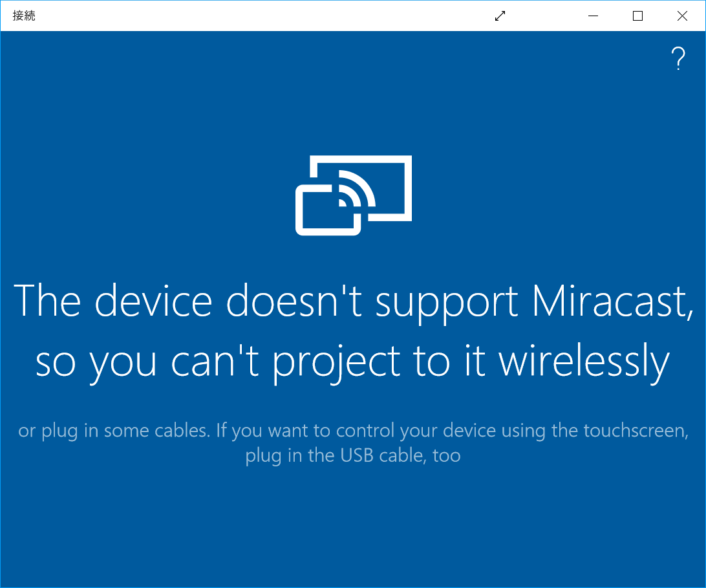706x588 pixels.
Task: Close the Connect app window
Action: (683, 16)
